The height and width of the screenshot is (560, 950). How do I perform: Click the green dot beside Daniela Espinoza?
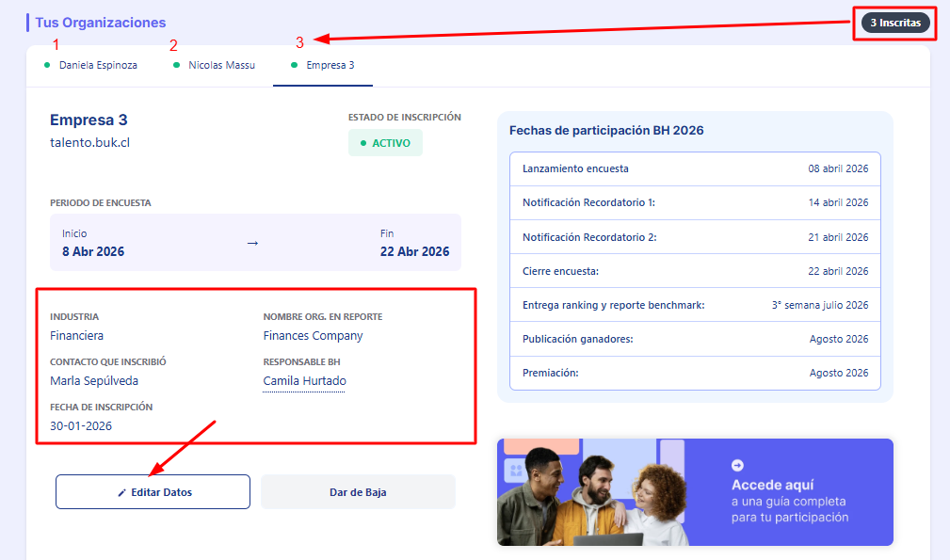tap(47, 65)
